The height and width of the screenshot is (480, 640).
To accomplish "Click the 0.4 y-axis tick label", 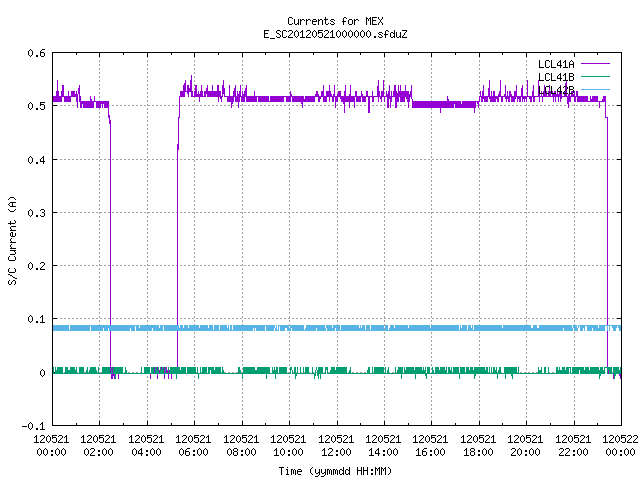I will coord(36,160).
